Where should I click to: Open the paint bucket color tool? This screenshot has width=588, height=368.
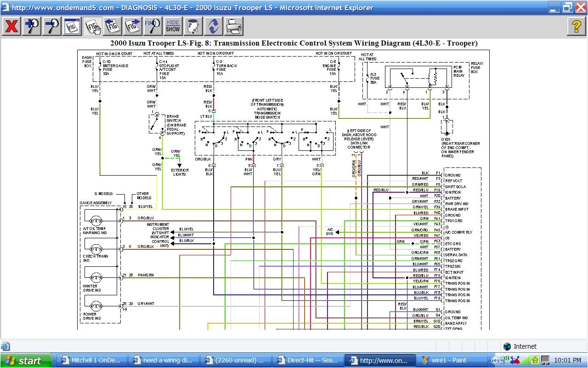click(193, 26)
